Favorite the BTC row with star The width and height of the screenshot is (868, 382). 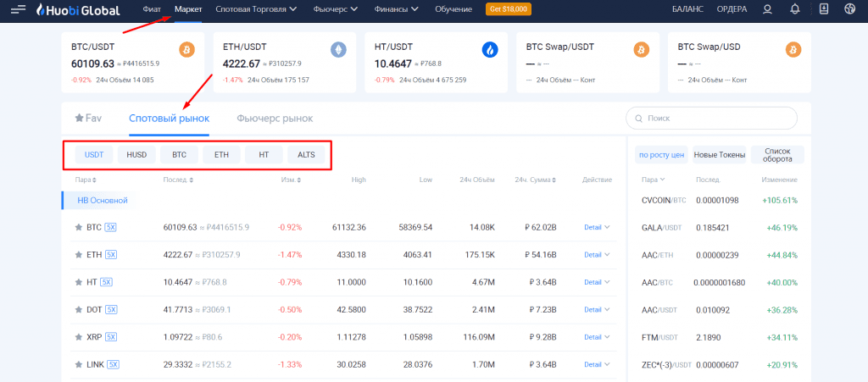pos(79,227)
